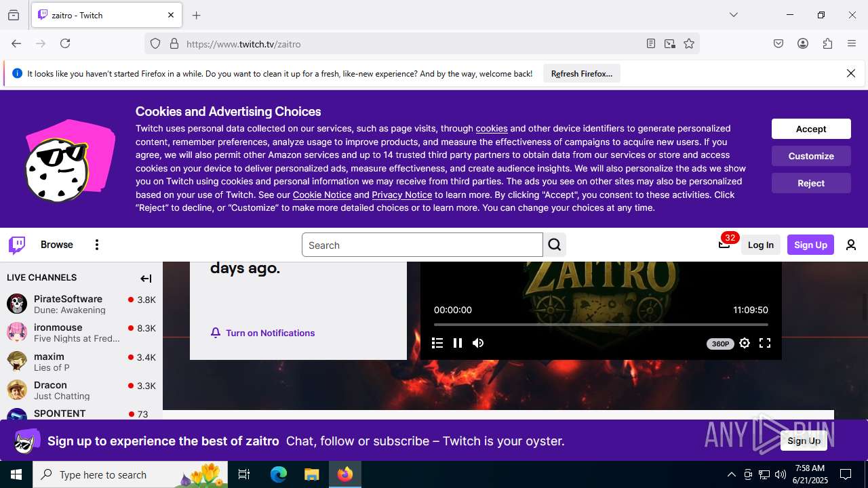The image size is (868, 488).
Task: Open File Explorer from taskbar
Action: [311, 474]
